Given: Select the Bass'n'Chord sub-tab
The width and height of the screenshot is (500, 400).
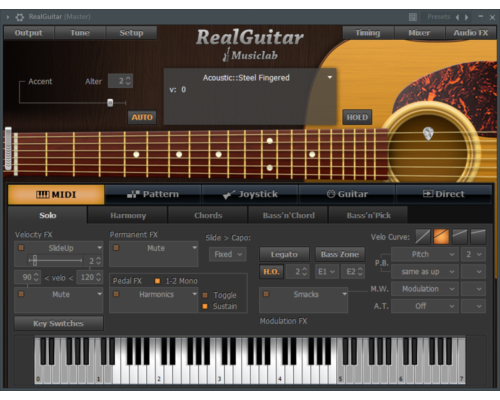Looking at the screenshot, I should pyautogui.click(x=288, y=215).
